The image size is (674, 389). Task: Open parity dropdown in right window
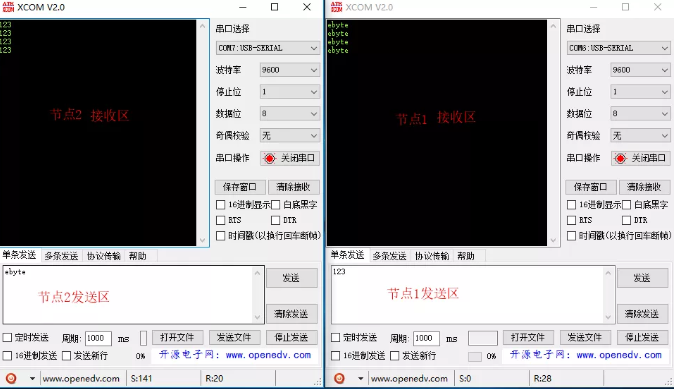[640, 136]
